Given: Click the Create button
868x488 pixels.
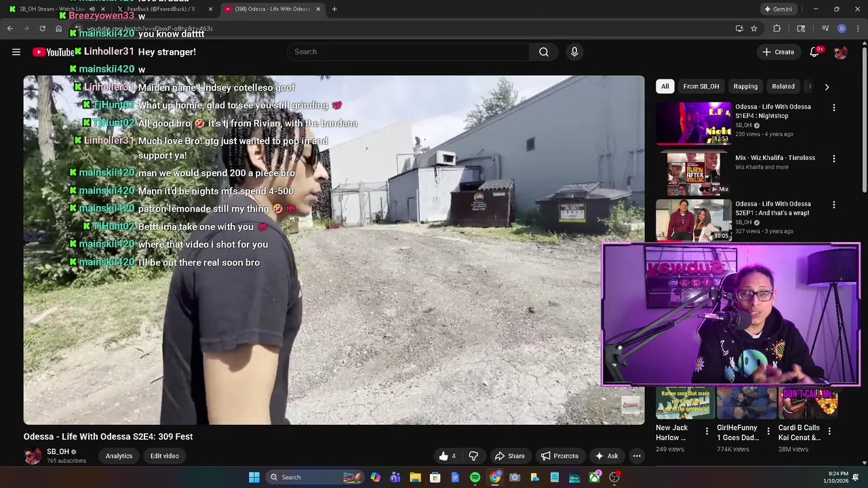Looking at the screenshot, I should click(778, 52).
